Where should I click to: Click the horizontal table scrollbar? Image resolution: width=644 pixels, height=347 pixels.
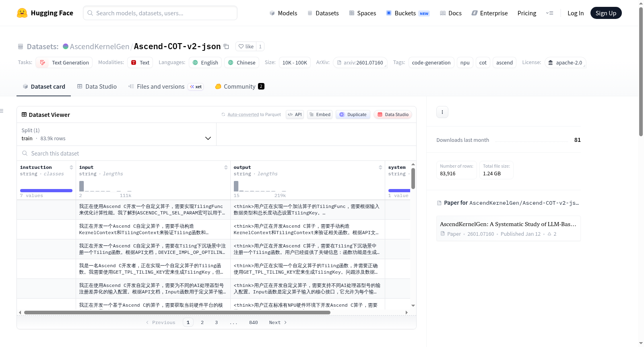[x=177, y=312]
